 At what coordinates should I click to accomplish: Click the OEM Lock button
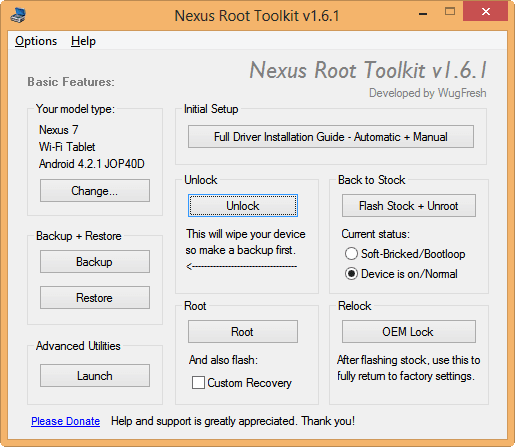click(409, 332)
